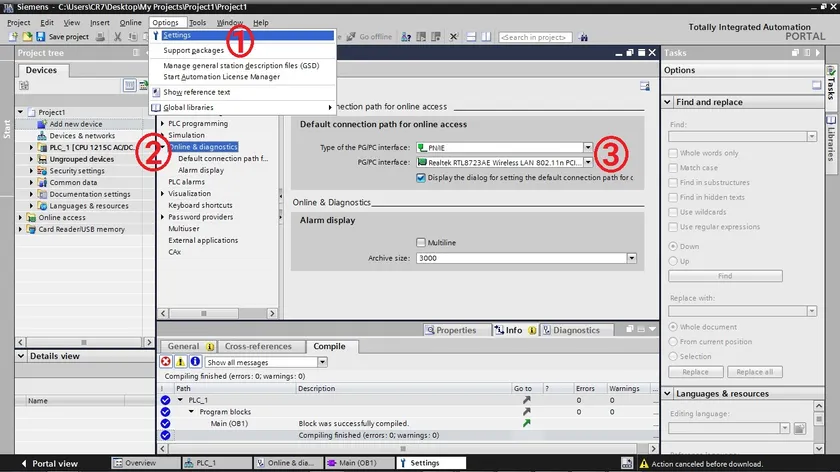Image resolution: width=840 pixels, height=472 pixels.
Task: Click the binoculars search icon
Action: [583, 37]
